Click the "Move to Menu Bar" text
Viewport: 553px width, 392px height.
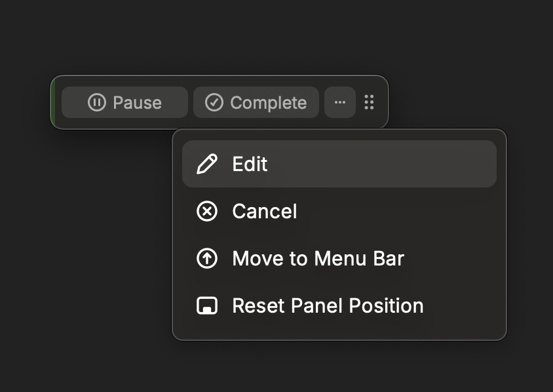click(x=318, y=258)
